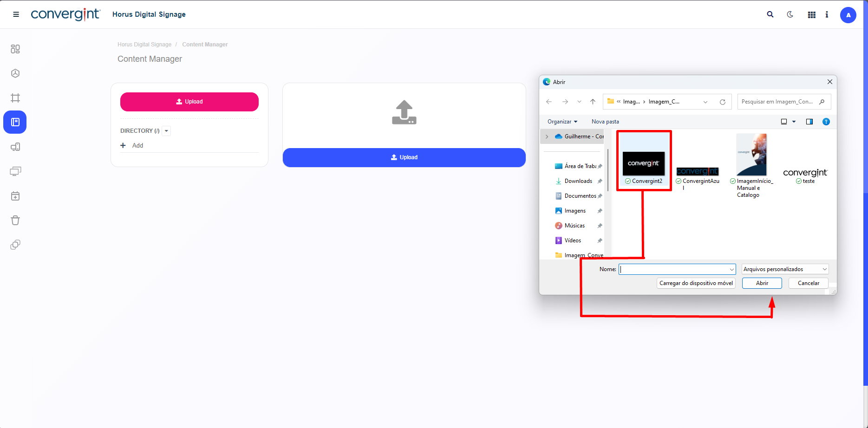Toggle dark mode moon icon
The width and height of the screenshot is (868, 428).
click(x=790, y=14)
